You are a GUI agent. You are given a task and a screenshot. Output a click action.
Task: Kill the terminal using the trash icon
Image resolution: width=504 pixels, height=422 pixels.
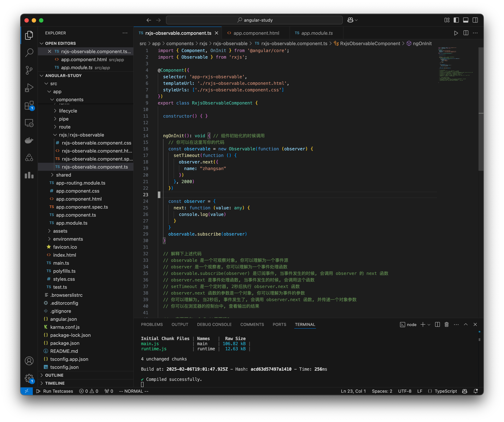point(446,324)
